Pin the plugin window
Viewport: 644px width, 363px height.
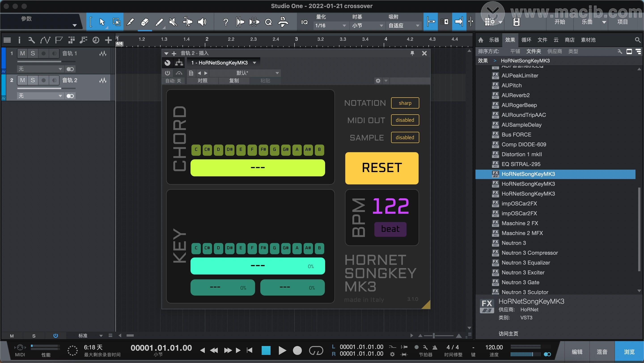tap(412, 53)
